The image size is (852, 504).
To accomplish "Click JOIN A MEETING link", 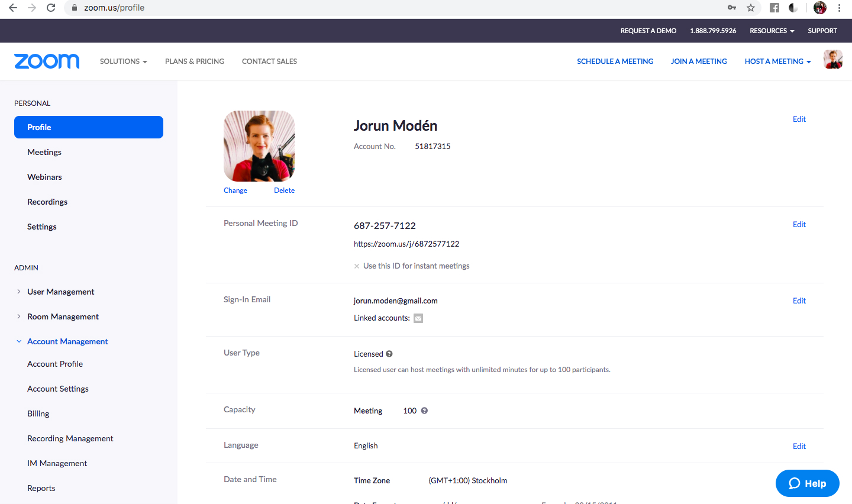I will [699, 62].
